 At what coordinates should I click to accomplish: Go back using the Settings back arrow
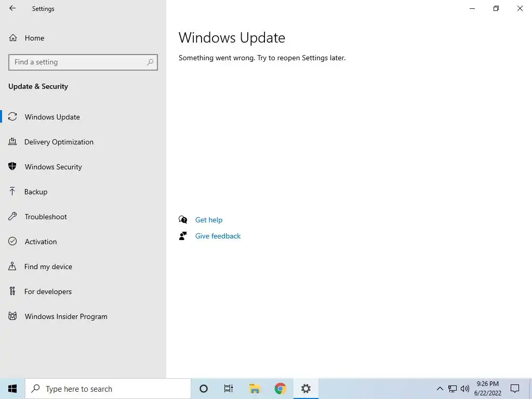click(12, 8)
